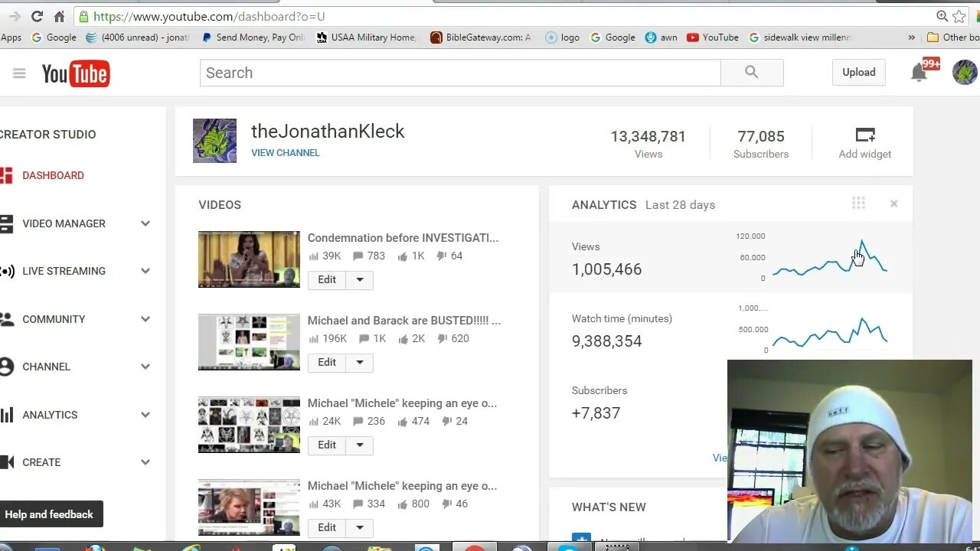Expand the Community section

click(145, 319)
